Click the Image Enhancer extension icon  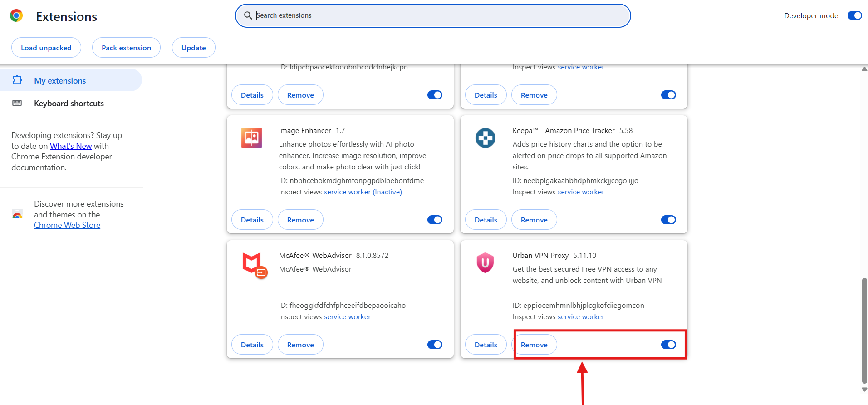click(251, 138)
